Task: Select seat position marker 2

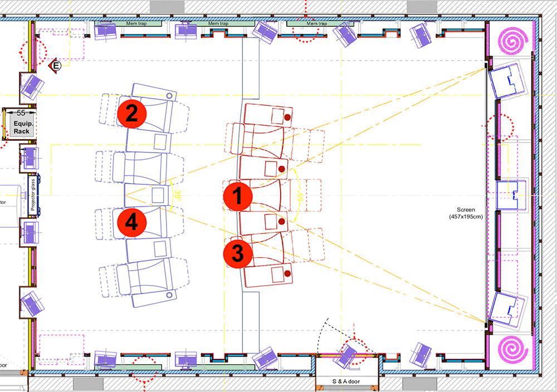Action: [132, 114]
